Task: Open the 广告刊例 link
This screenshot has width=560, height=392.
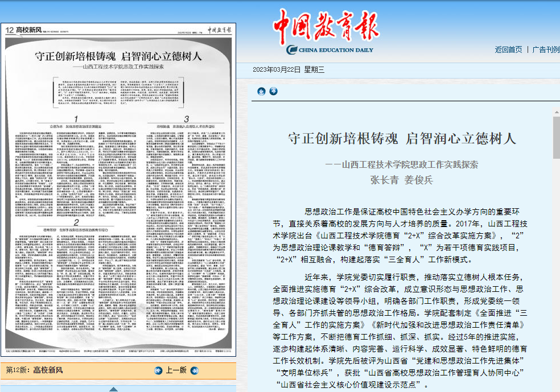Action: coord(546,49)
